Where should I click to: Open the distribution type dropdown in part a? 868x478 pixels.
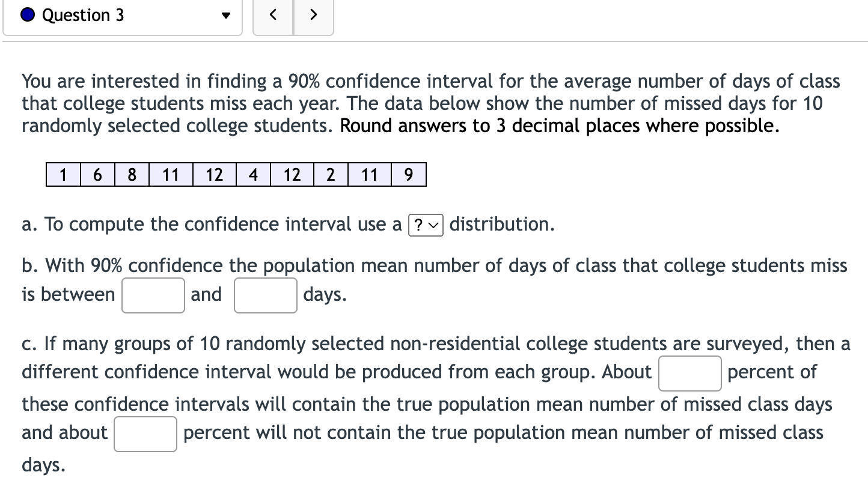pos(426,225)
